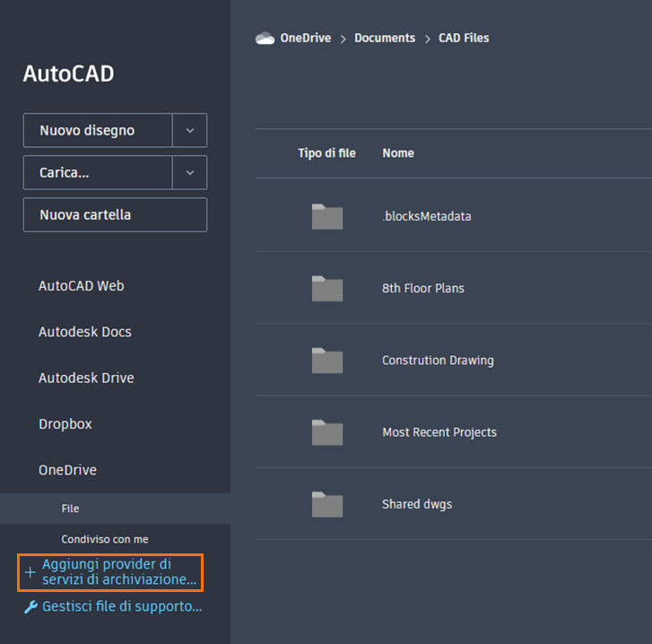Click the plus icon beside Aggiungi provider
Screen dimensions: 652x644
pos(30,572)
